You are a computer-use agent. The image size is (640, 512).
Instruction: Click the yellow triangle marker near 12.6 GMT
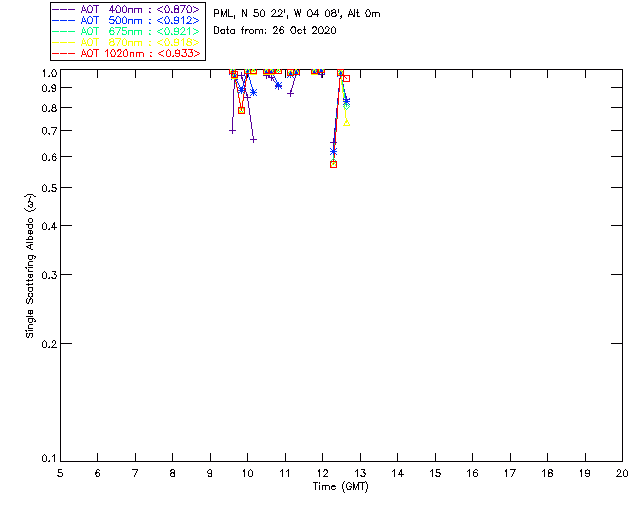(x=346, y=121)
